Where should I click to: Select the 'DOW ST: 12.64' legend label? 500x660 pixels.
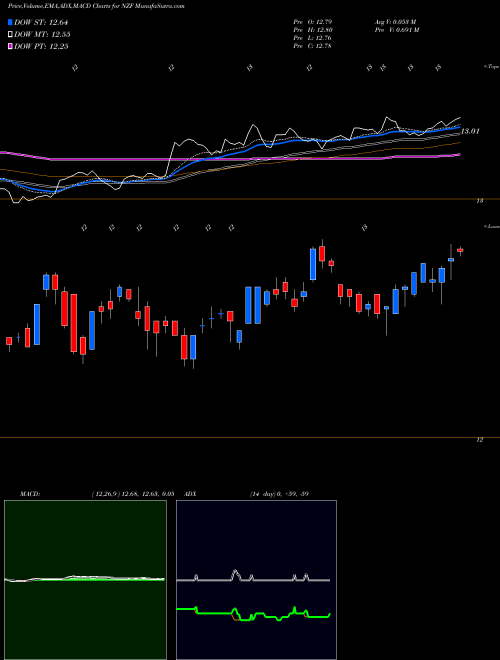click(41, 22)
